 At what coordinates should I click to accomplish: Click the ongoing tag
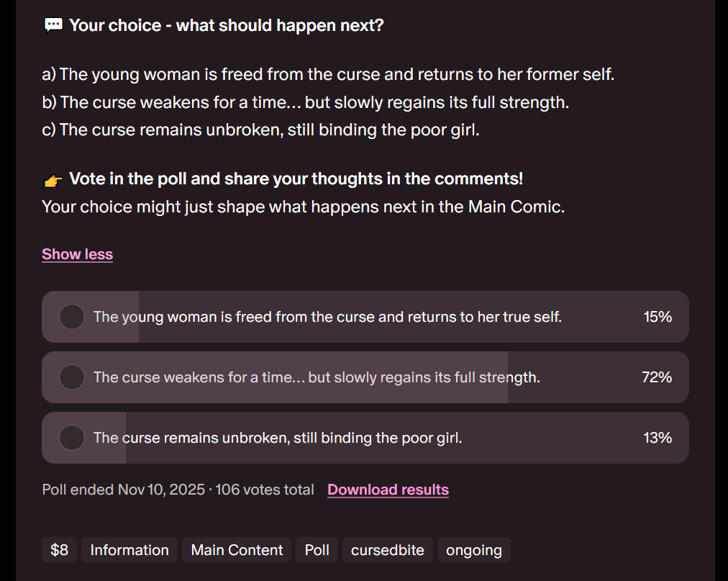[x=474, y=550]
